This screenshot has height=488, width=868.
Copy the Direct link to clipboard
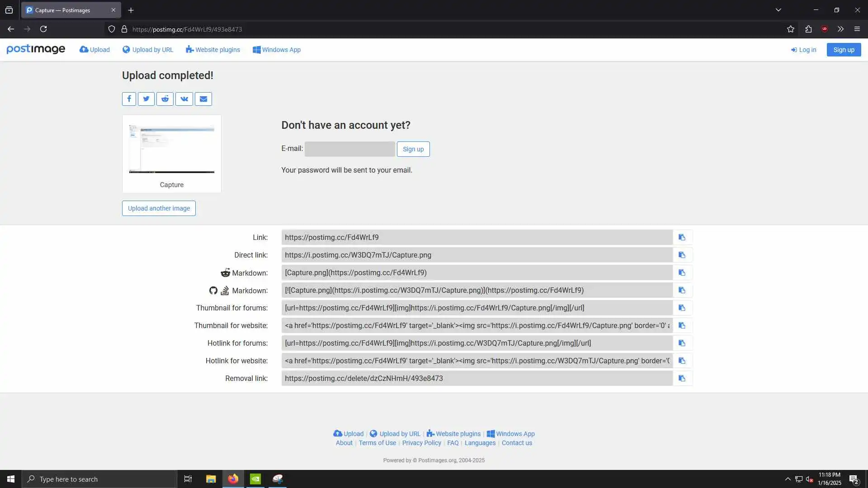[x=682, y=255]
